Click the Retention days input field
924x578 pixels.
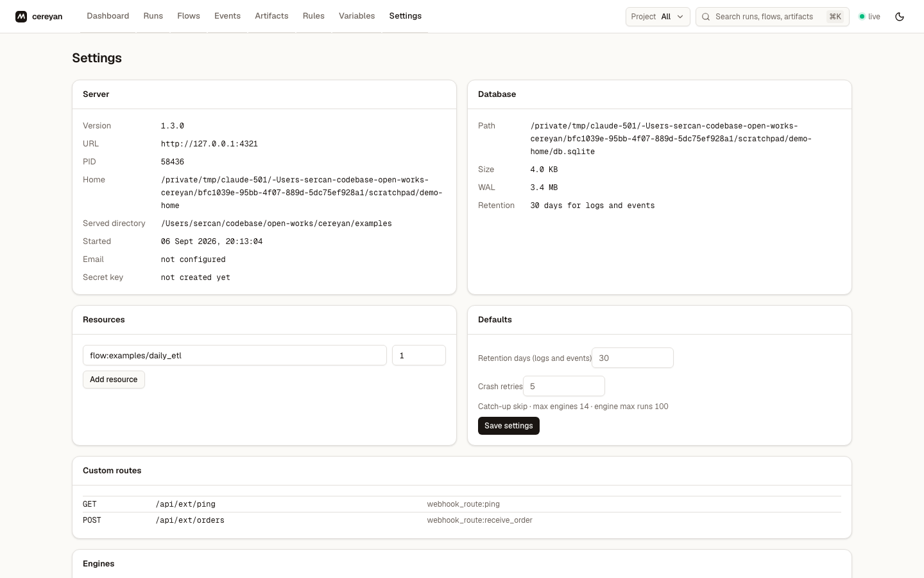pos(633,358)
